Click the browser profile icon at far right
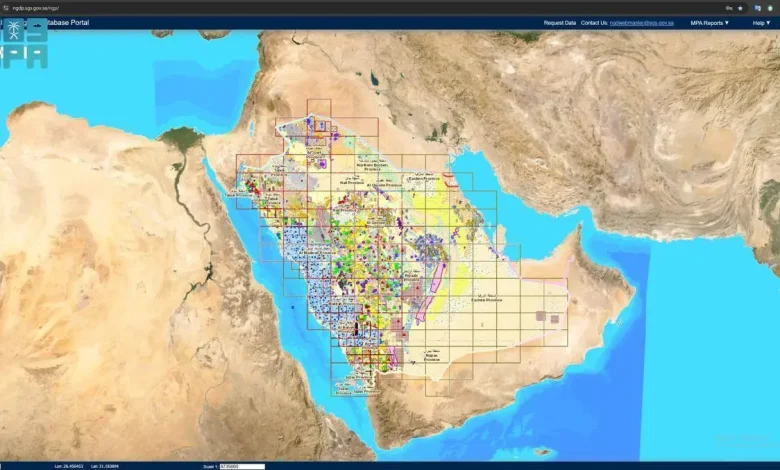780x470 pixels. (768, 7)
